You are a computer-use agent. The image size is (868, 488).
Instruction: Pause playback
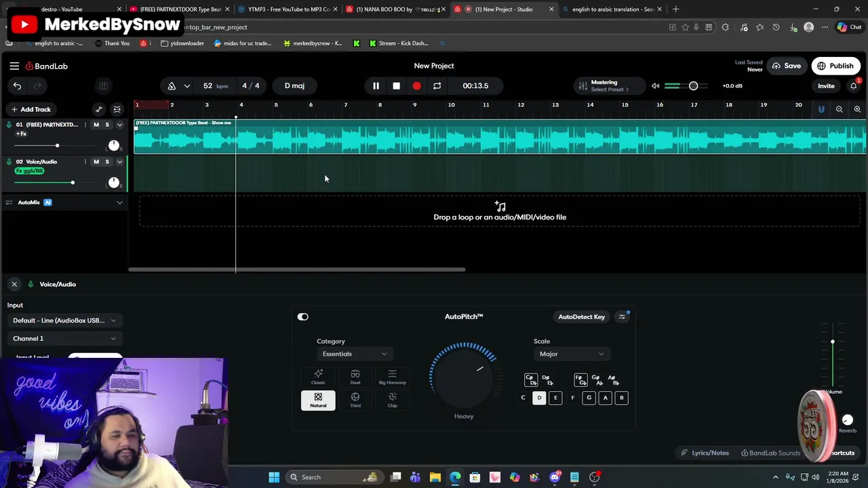pos(376,86)
